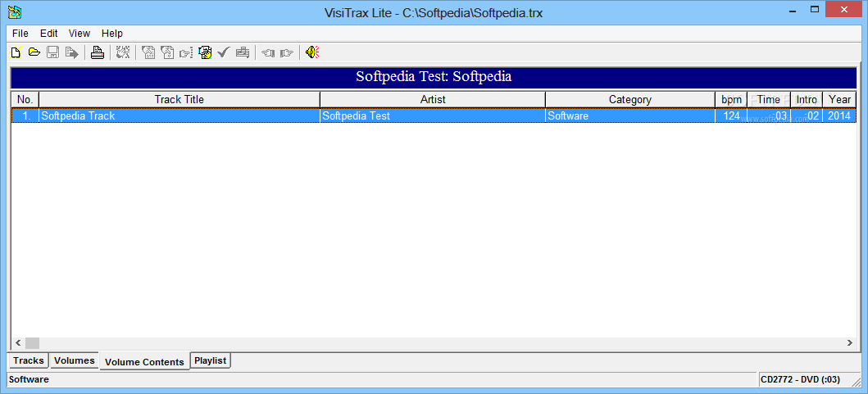Click the bpm column header

pyautogui.click(x=731, y=100)
